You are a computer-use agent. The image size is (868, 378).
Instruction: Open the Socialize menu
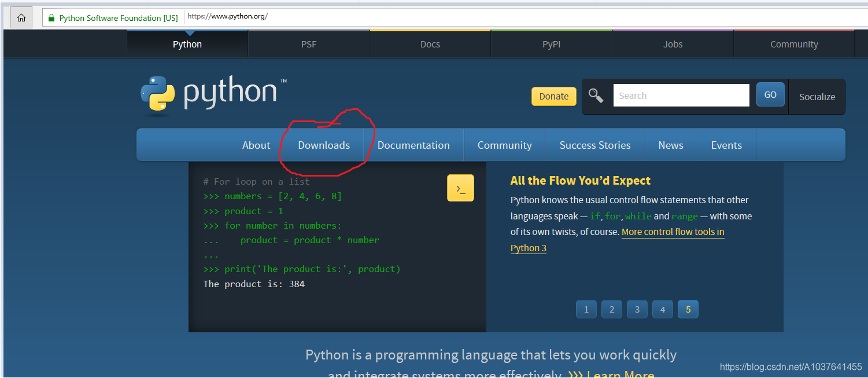click(x=817, y=97)
